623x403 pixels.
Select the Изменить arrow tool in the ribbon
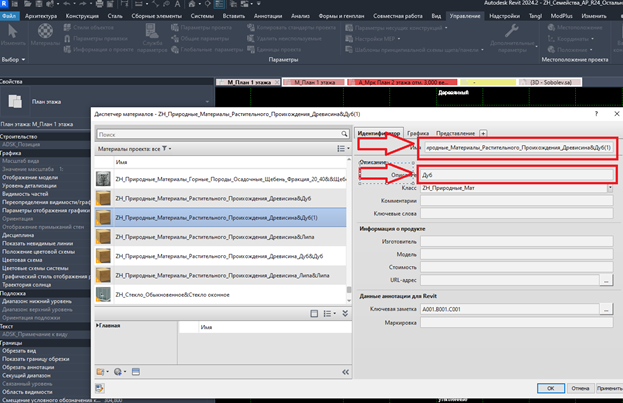click(x=13, y=35)
